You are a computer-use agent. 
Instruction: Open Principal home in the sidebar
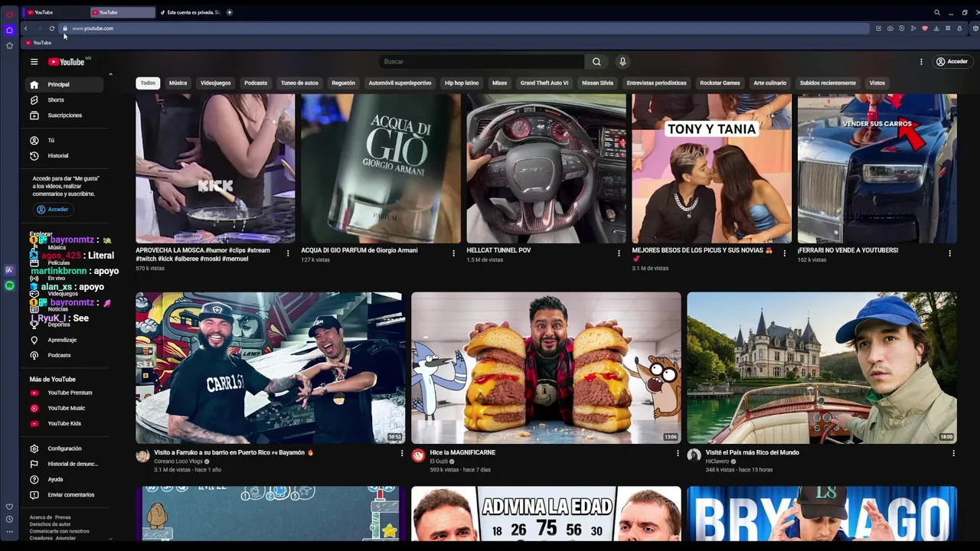coord(64,84)
